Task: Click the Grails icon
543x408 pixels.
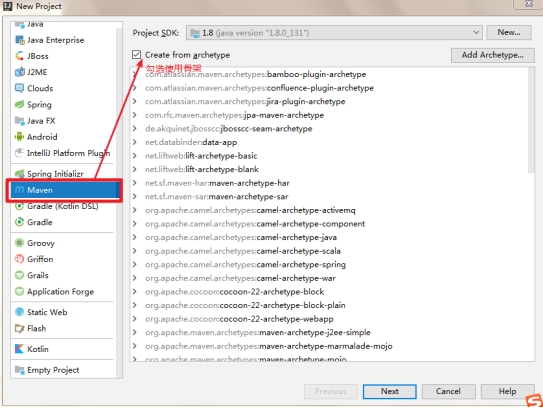Action: 19,275
